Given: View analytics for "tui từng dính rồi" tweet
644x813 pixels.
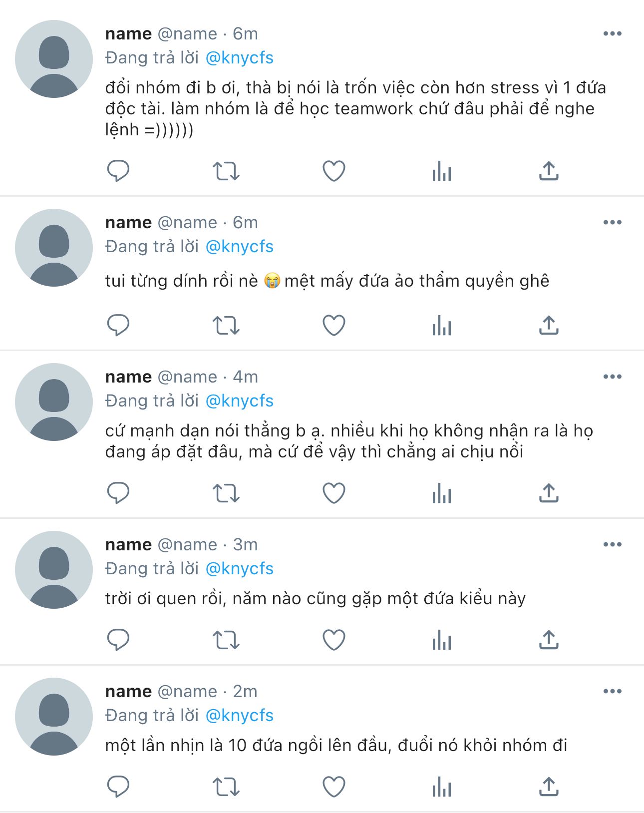Looking at the screenshot, I should [x=442, y=326].
